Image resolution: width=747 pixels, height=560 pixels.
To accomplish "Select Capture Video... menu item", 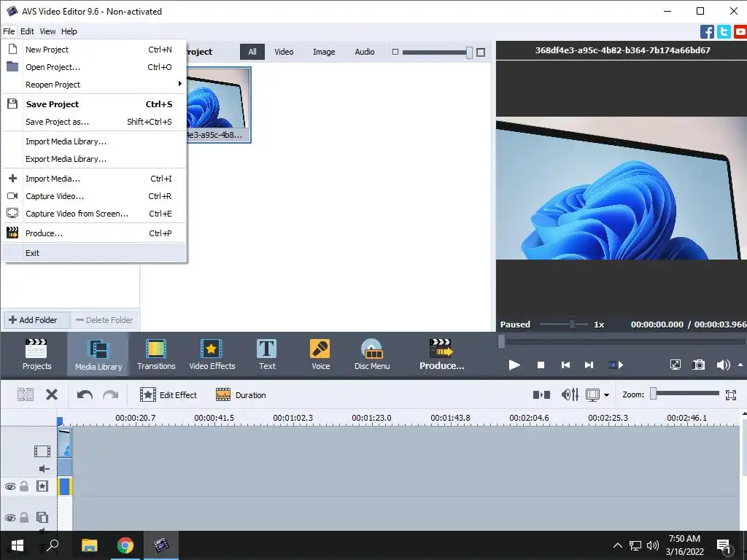I will 94,196.
